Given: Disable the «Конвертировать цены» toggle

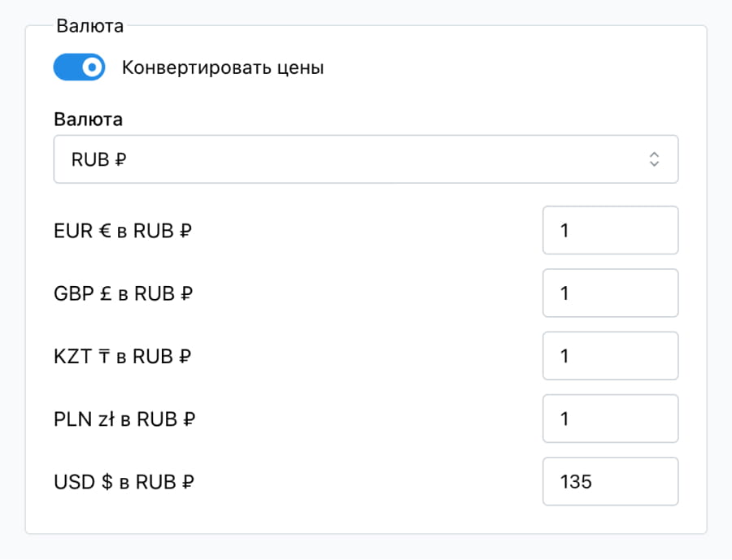Looking at the screenshot, I should point(79,67).
